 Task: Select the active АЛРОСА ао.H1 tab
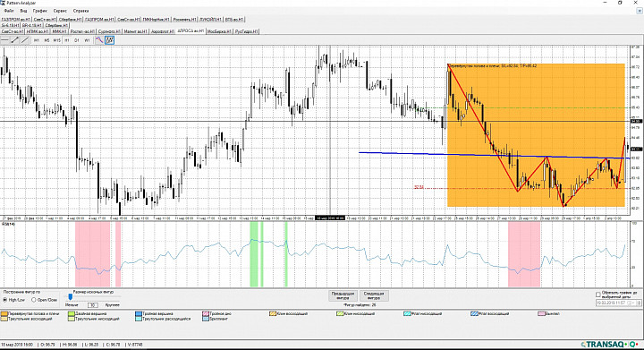[x=191, y=30]
